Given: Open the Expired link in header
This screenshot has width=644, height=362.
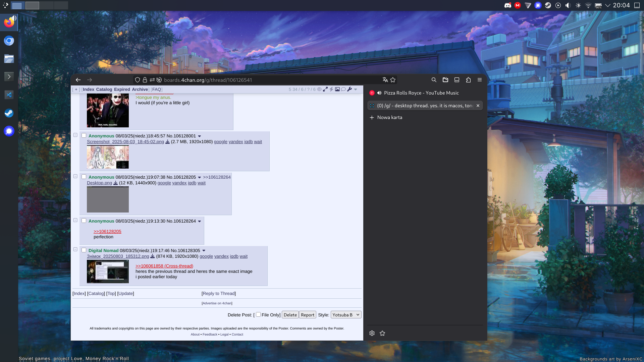Looking at the screenshot, I should pyautogui.click(x=122, y=89).
